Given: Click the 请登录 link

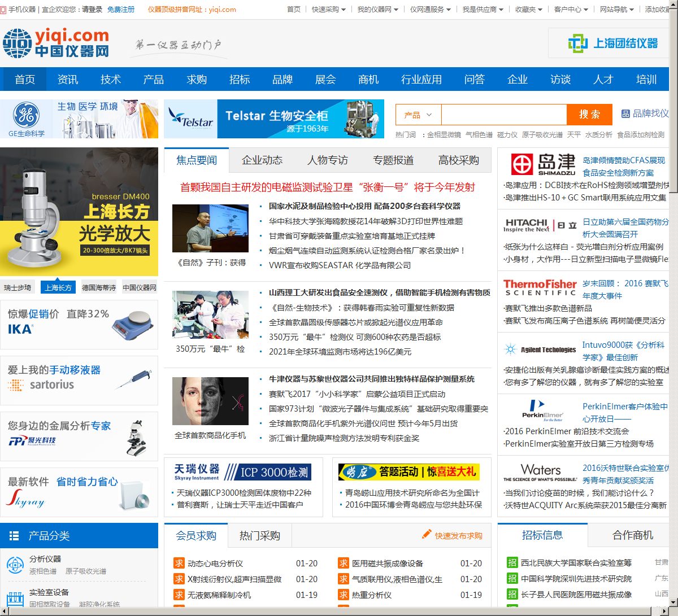Looking at the screenshot, I should tap(92, 10).
